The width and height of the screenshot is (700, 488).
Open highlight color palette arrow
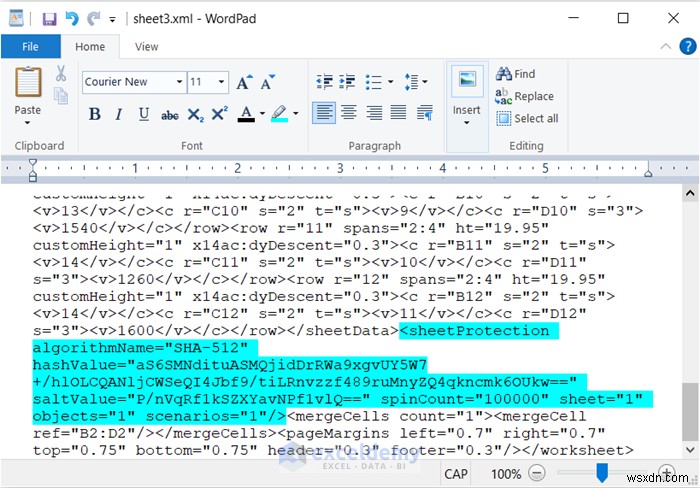[296, 113]
